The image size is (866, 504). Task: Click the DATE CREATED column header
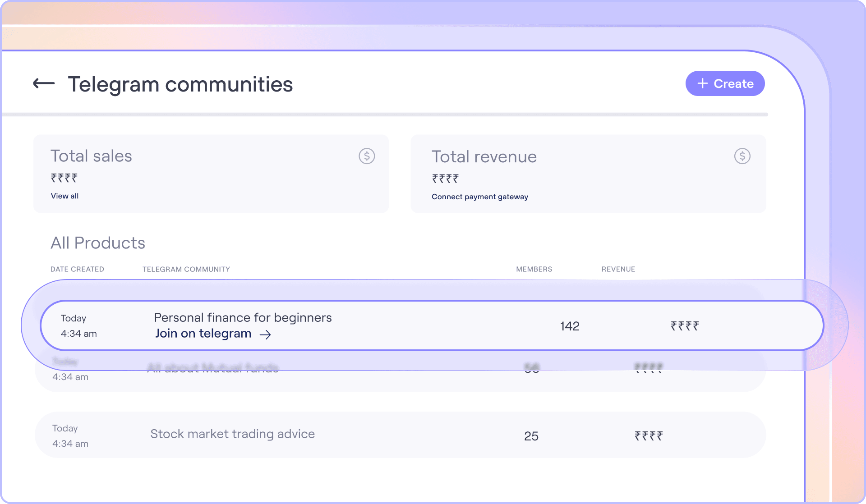click(x=77, y=269)
